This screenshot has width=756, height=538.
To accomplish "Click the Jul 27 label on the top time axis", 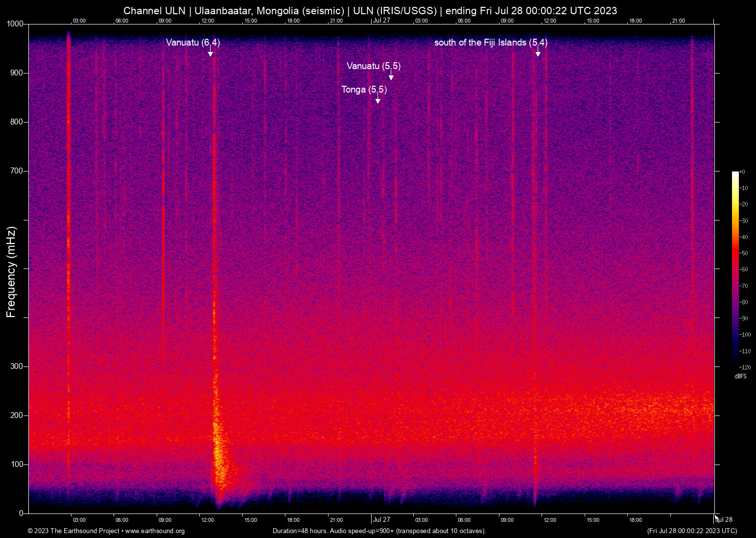I will (381, 21).
